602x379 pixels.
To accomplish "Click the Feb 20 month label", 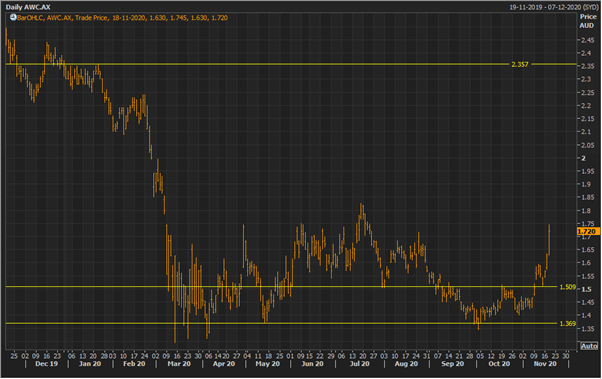I will point(134,364).
